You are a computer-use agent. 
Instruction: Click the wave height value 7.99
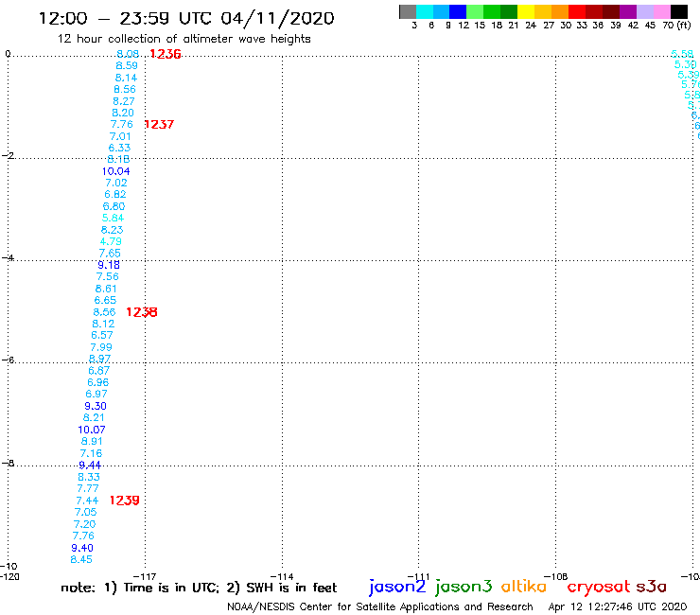(x=101, y=347)
